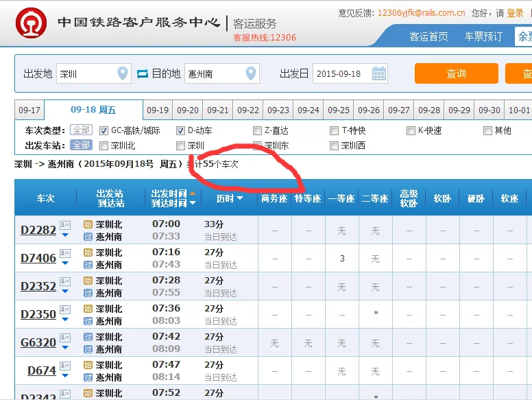Expand D2352 stop list arrow
This screenshot has height=400, width=532.
pos(65,292)
